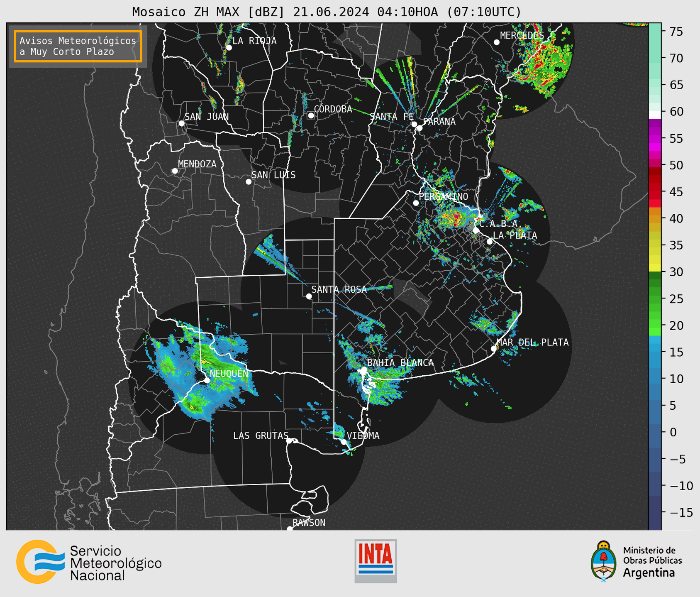Viewport: 700px width, 597px height.
Task: Click the Rawson city marker dot
Action: (290, 528)
